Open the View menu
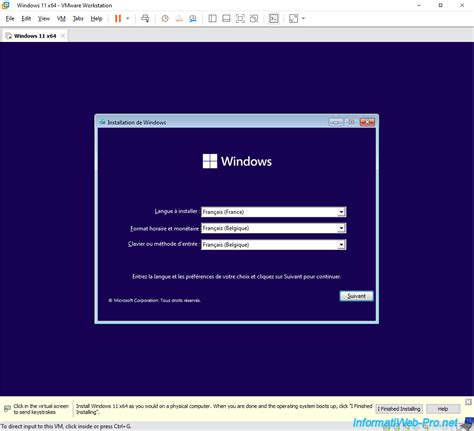474x431 pixels. [44, 19]
